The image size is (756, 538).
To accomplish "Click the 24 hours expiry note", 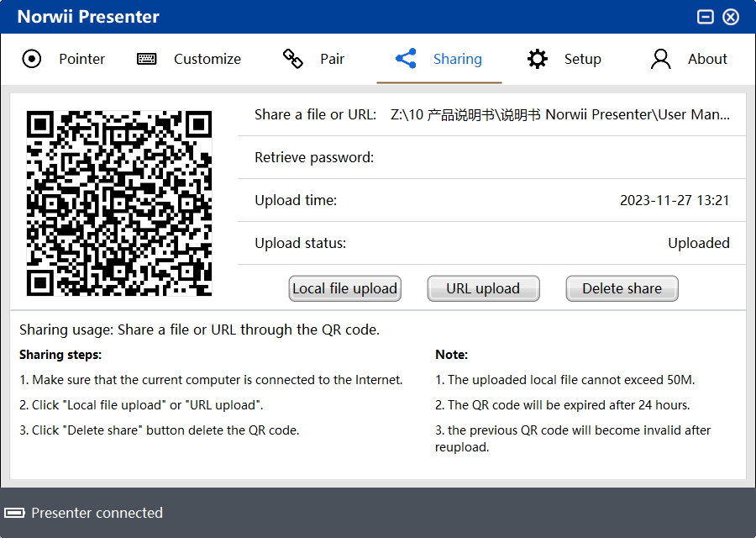I will (x=562, y=405).
